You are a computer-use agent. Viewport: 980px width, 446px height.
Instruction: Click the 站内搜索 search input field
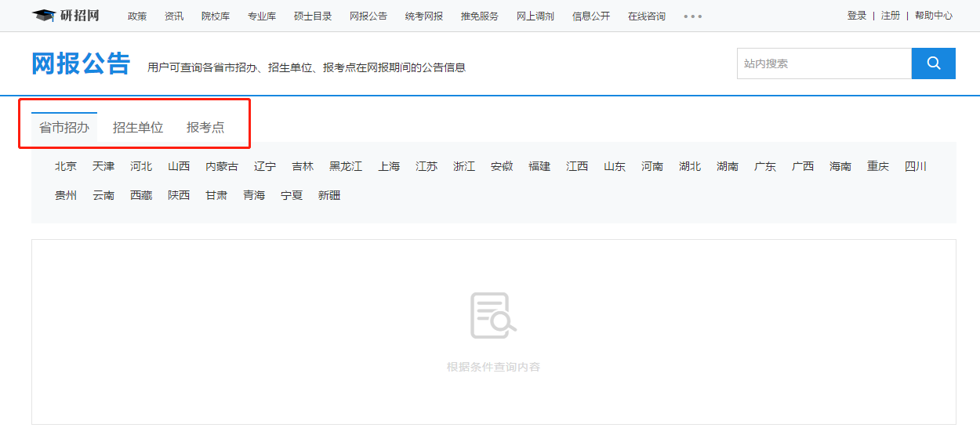[823, 63]
